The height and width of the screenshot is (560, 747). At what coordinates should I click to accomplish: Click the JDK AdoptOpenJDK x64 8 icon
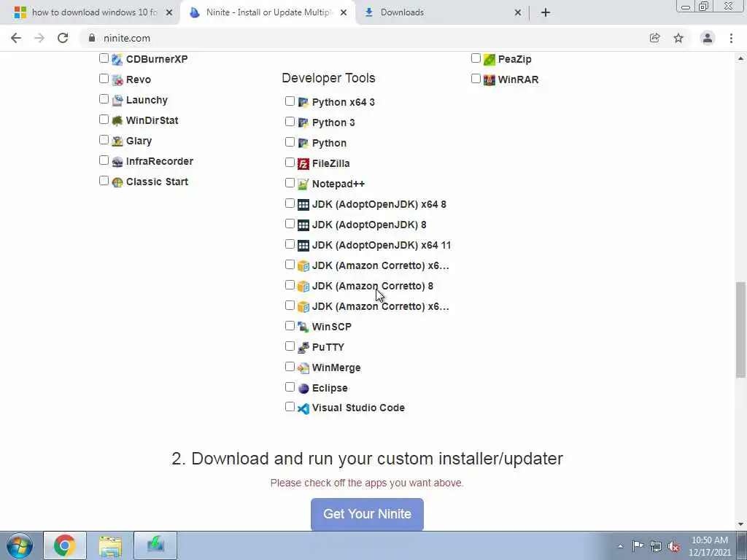303,205
